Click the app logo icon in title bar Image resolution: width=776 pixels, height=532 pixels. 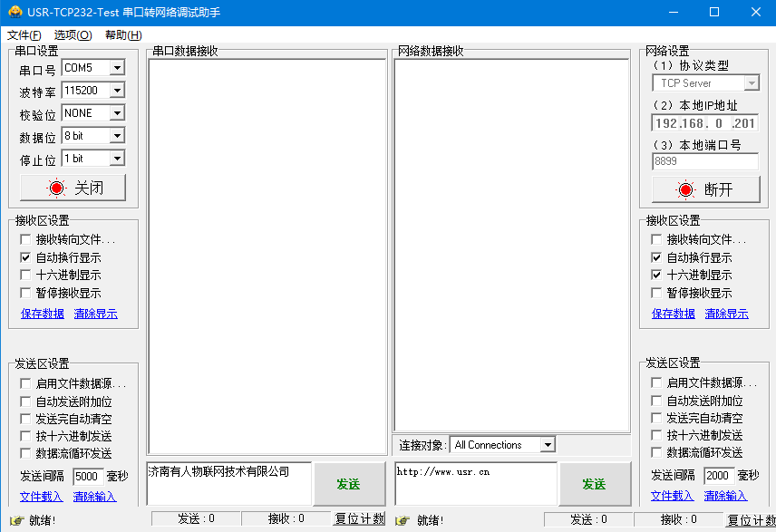pos(15,12)
